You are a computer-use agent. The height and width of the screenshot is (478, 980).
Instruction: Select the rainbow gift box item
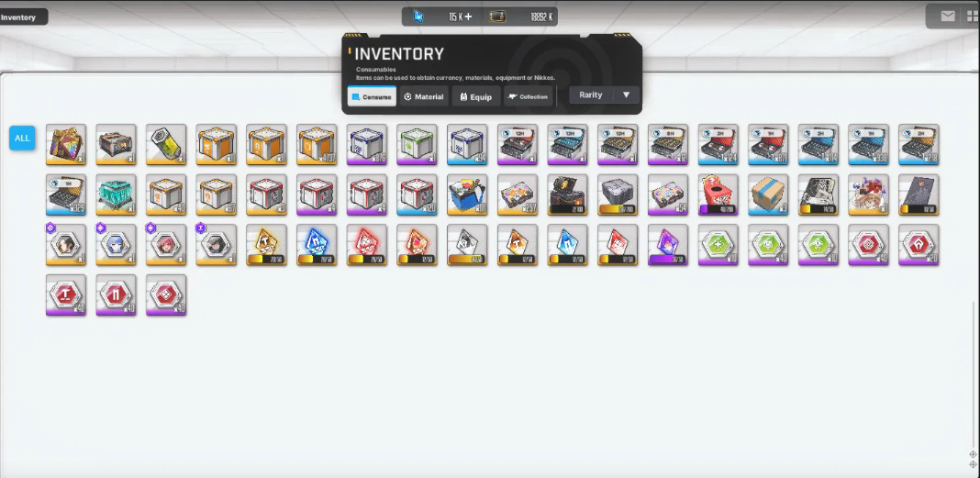[66, 144]
